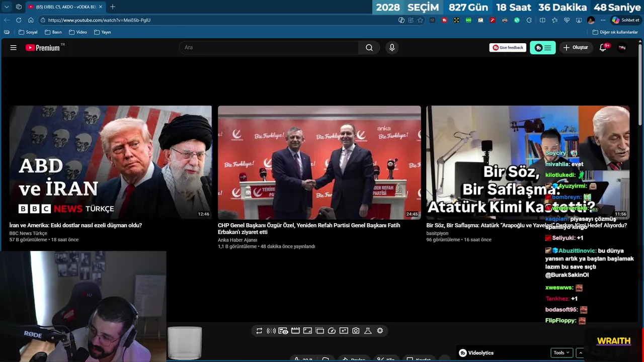Open the Yayın bookmarks folder

point(103,32)
